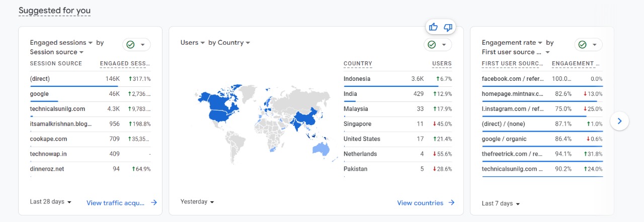Select the google session source row
Viewport: 644px width, 222px height.
91,94
